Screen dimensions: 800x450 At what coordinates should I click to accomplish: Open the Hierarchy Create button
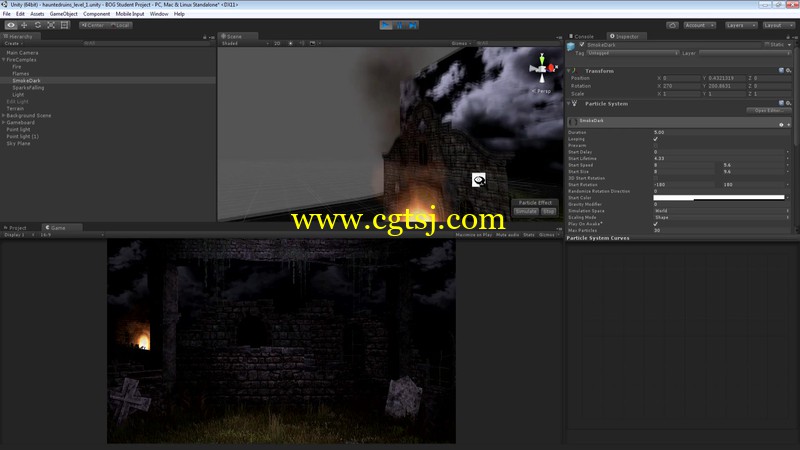[x=13, y=43]
